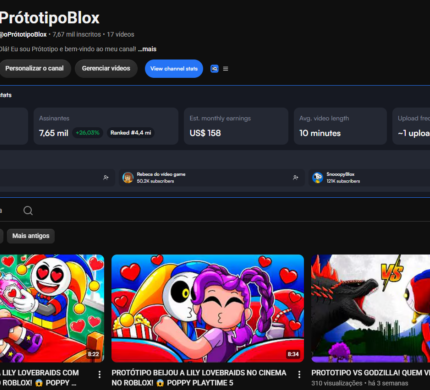Click the 7,67 mil inscritos text
Image resolution: width=430 pixels, height=390 pixels.
click(x=77, y=34)
